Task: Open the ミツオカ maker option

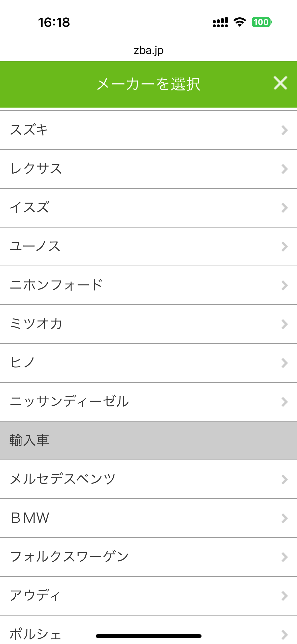Action: tap(148, 324)
